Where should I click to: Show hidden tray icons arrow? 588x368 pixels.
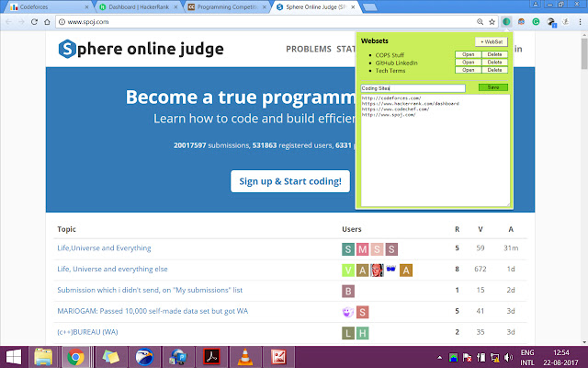click(x=439, y=357)
